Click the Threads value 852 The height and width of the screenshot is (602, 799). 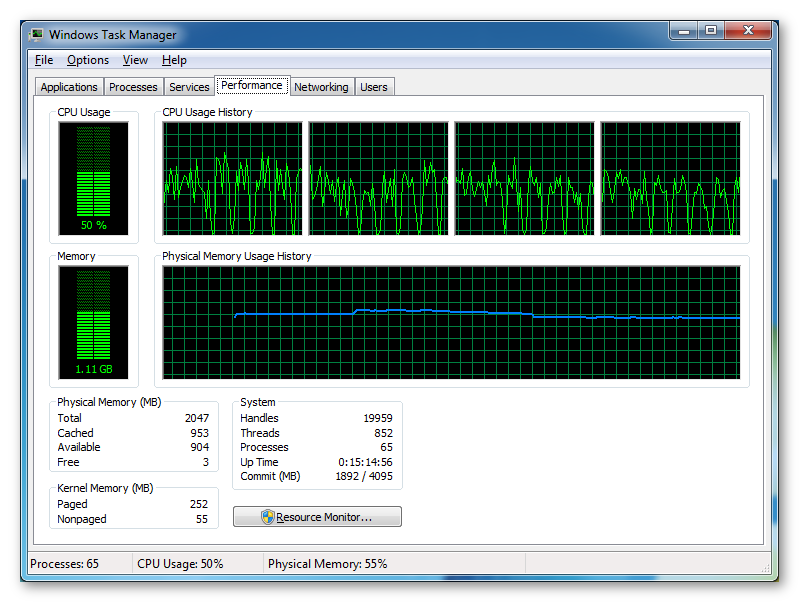click(x=383, y=433)
